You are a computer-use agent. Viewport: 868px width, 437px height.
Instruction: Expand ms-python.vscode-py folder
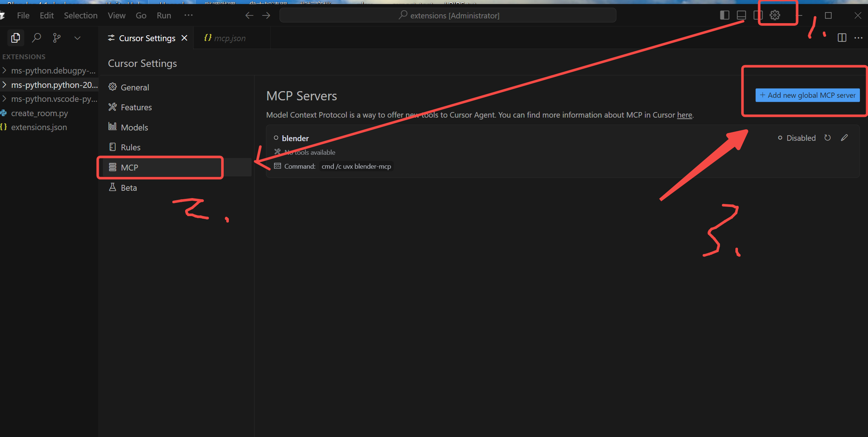tap(4, 99)
